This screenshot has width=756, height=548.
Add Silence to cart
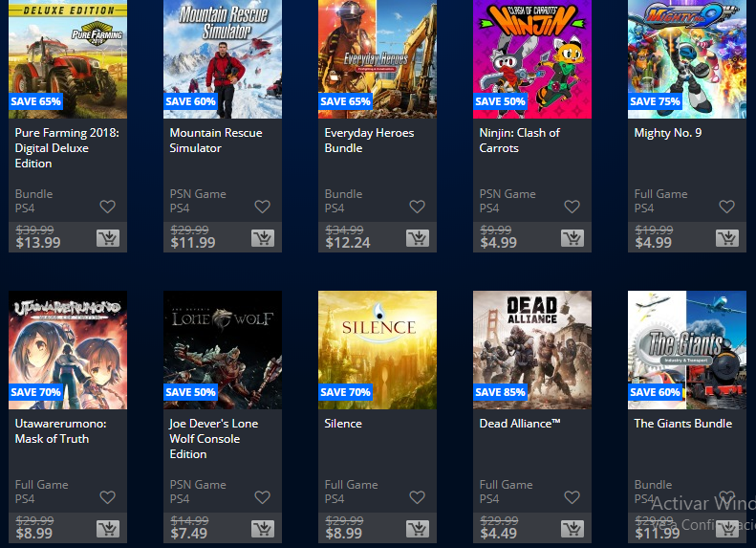pos(418,529)
